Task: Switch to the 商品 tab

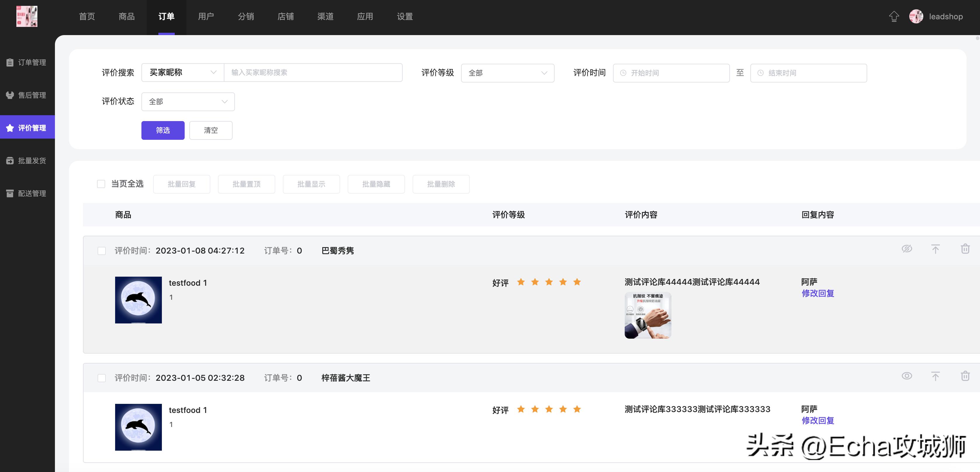Action: pos(126,16)
